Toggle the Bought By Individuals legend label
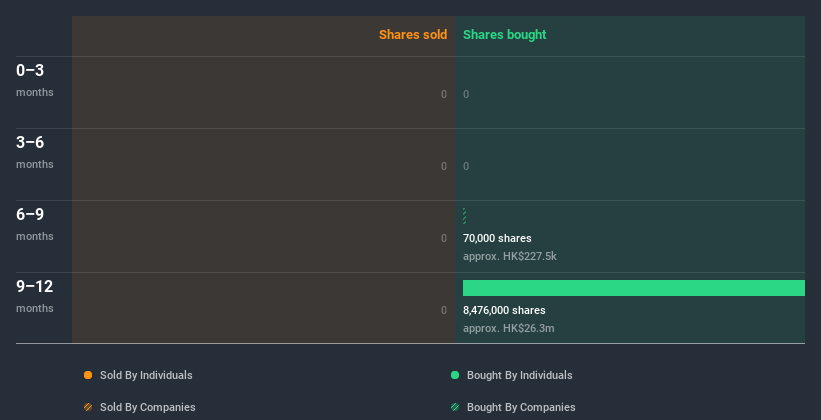This screenshot has height=420, width=821. tap(519, 375)
